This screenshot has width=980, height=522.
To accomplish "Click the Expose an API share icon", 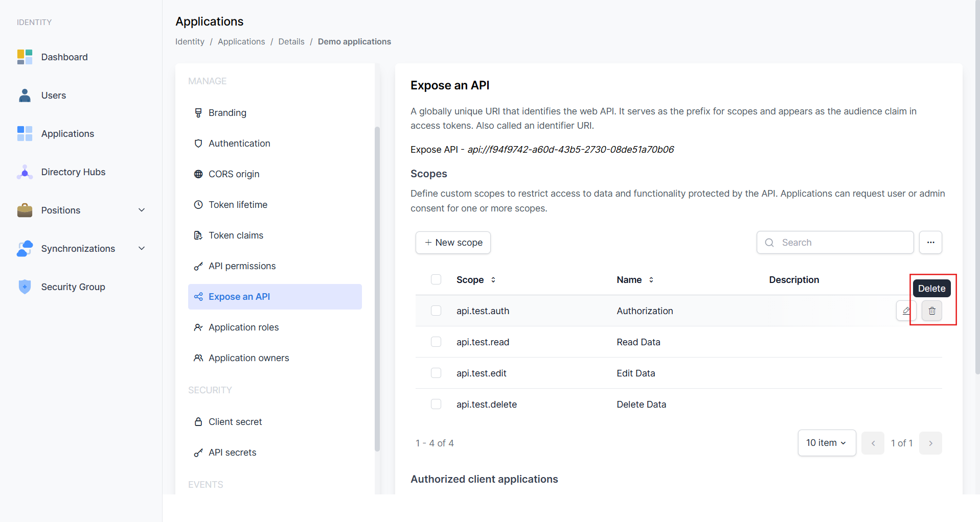I will 198,297.
